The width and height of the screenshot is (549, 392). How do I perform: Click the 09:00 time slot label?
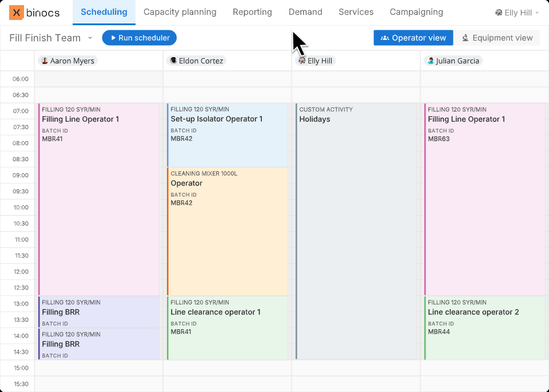21,175
